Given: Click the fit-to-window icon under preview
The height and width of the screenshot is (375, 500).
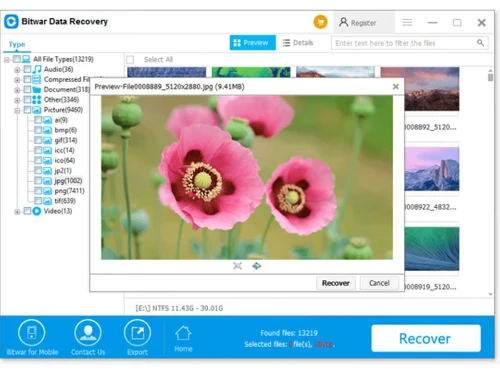Looking at the screenshot, I should [x=237, y=266].
